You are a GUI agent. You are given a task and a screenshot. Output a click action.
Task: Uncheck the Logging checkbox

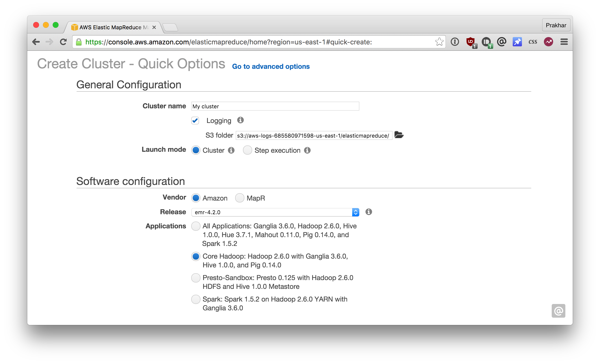pos(195,121)
